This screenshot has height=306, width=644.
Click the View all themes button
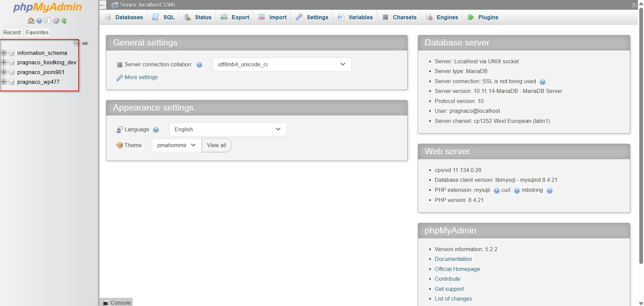(x=216, y=145)
